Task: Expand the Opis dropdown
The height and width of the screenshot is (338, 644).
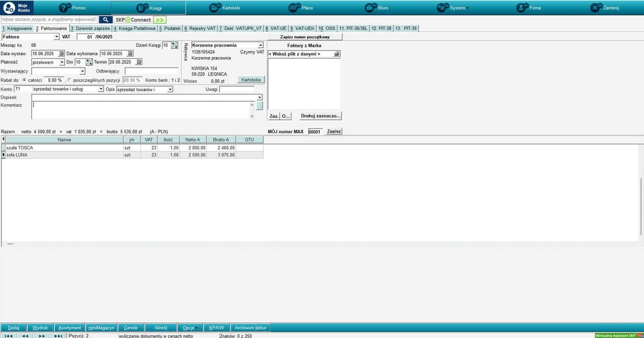Action: (170, 89)
